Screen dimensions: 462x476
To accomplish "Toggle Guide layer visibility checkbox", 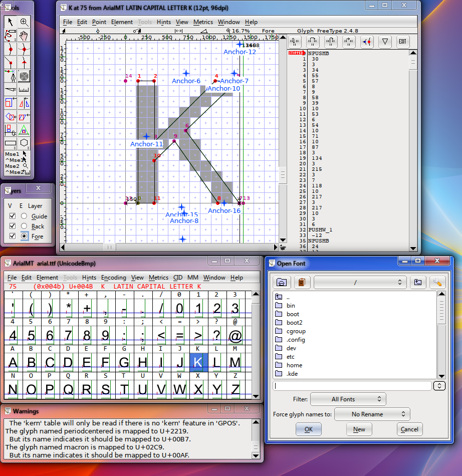I will pos(12,216).
